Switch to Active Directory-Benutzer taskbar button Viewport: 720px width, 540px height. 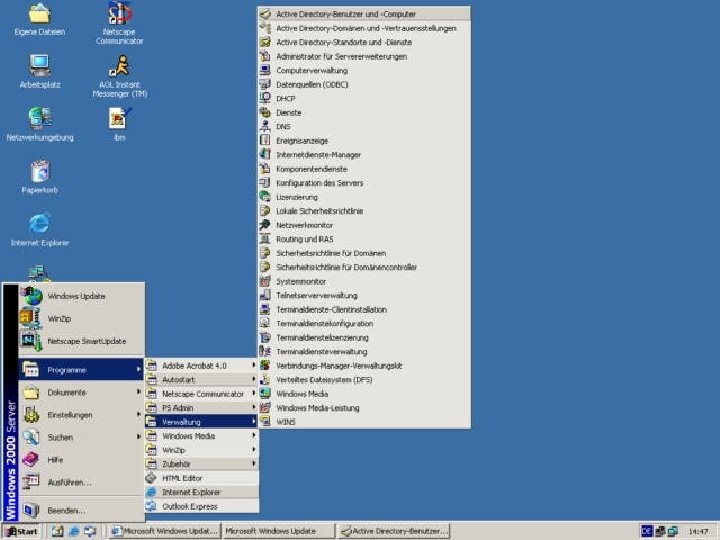click(394, 531)
